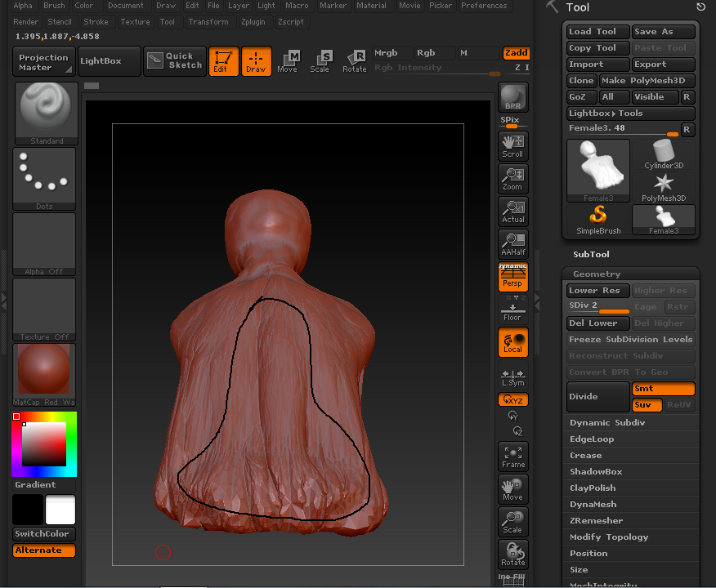Open the Texture Off selector
The height and width of the screenshot is (588, 716).
coord(44,310)
